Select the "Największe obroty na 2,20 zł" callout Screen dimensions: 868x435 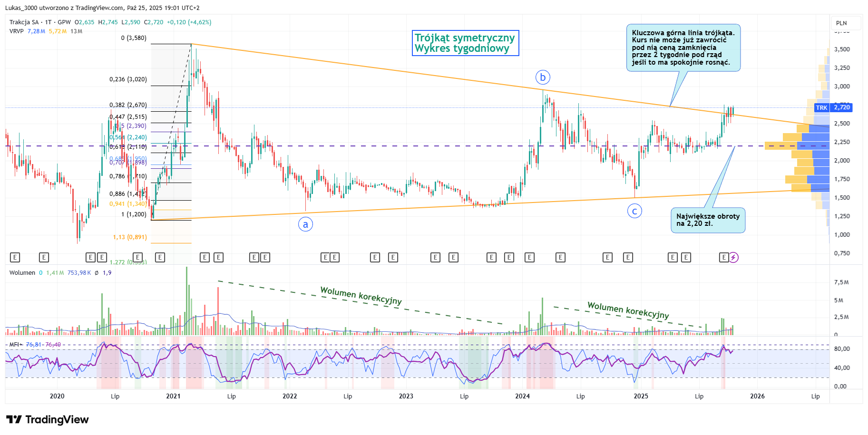[x=708, y=220]
